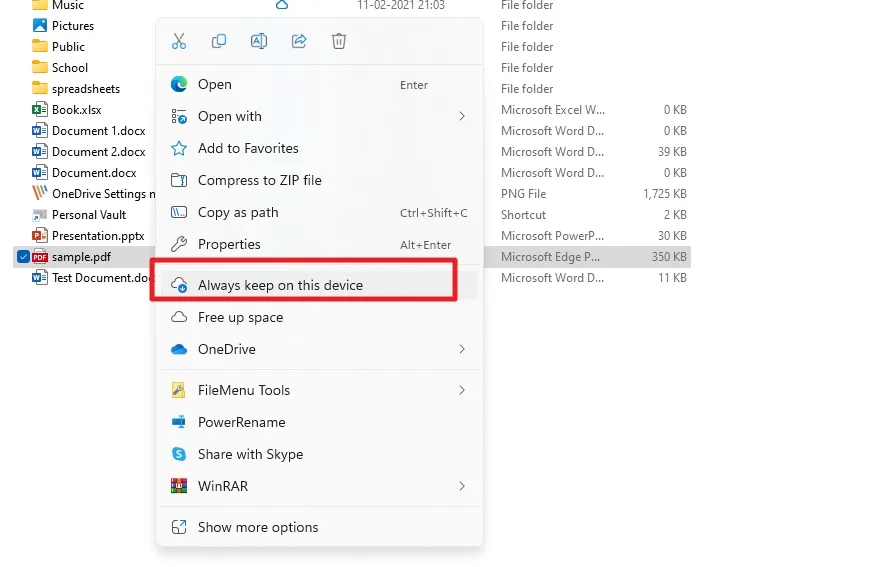This screenshot has height=567, width=876.
Task: Click the '39 KB' size cell
Action: coord(672,152)
